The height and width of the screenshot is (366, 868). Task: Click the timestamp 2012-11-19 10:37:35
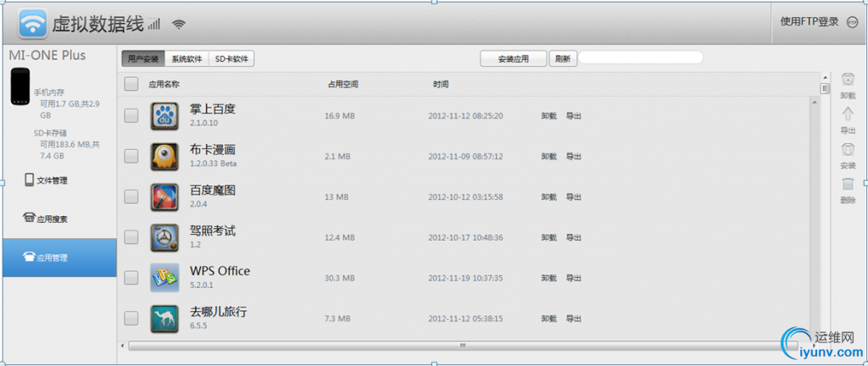(465, 278)
